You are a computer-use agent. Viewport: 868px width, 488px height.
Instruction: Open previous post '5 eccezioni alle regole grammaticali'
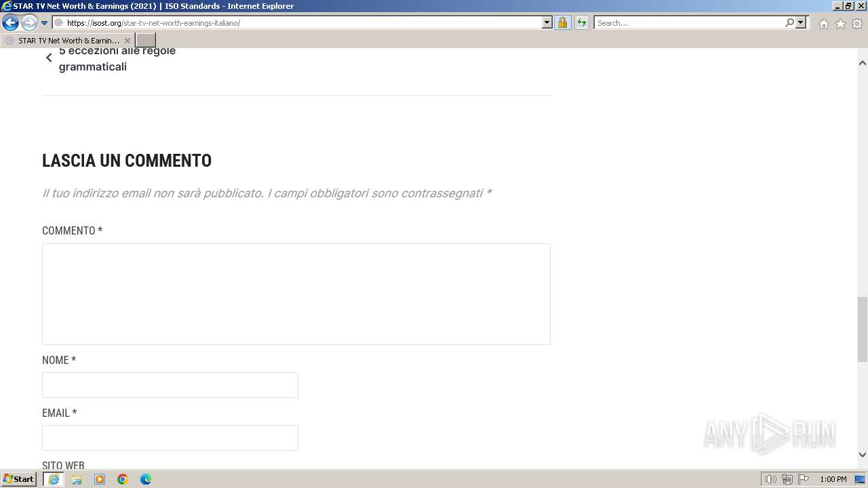click(x=117, y=59)
